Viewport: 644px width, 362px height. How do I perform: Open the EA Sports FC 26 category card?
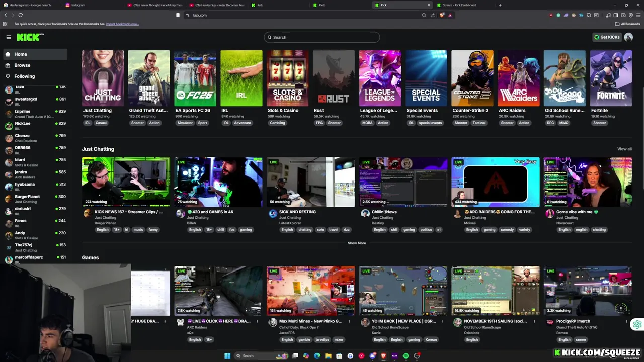[195, 78]
